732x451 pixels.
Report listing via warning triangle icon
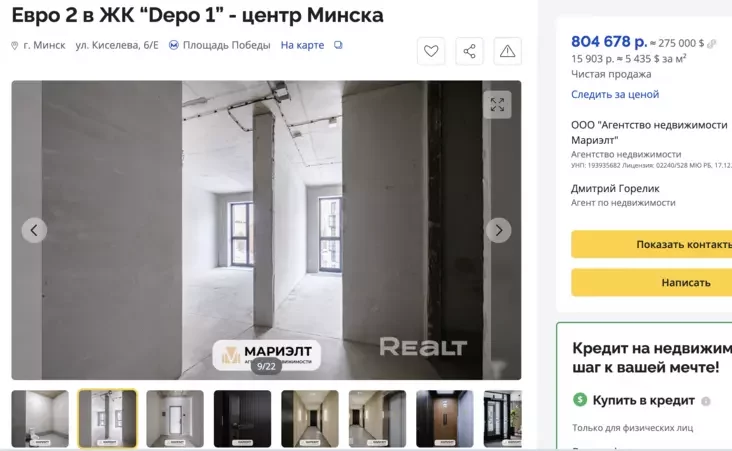507,51
